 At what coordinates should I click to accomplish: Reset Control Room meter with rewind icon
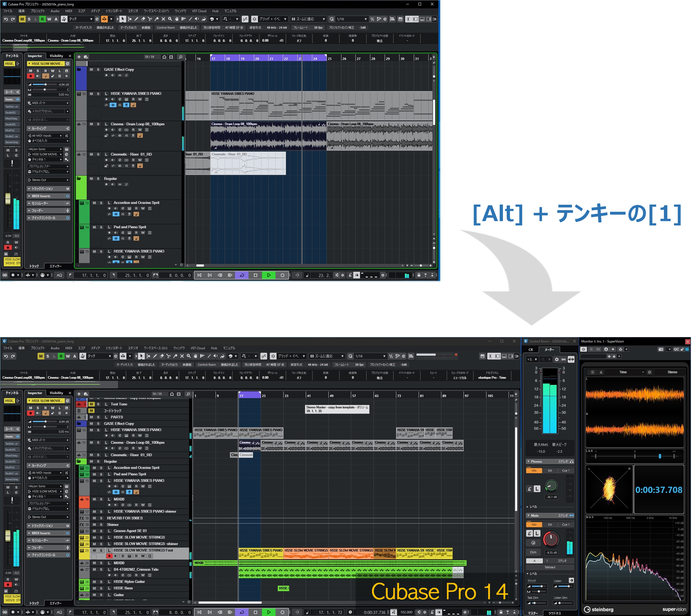[564, 360]
